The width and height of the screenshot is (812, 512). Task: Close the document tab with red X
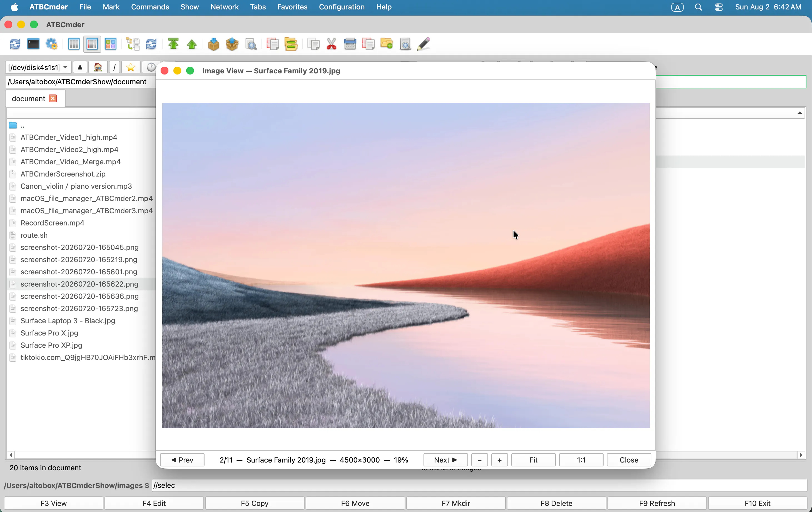point(53,98)
